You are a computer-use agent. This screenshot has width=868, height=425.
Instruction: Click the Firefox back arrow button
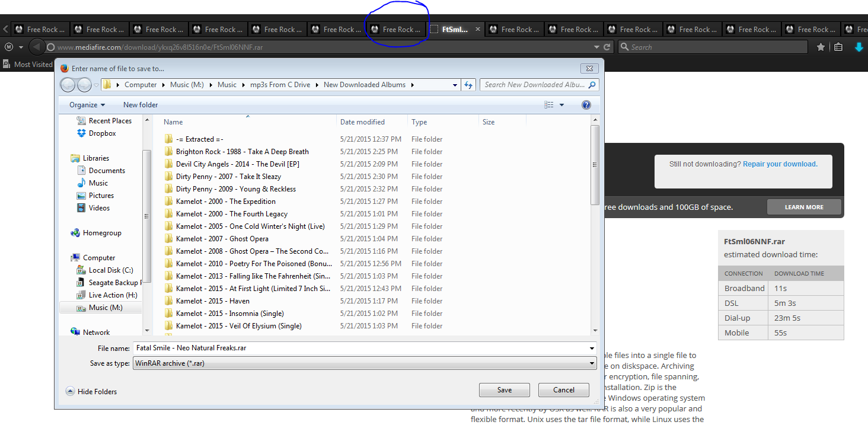tap(36, 47)
